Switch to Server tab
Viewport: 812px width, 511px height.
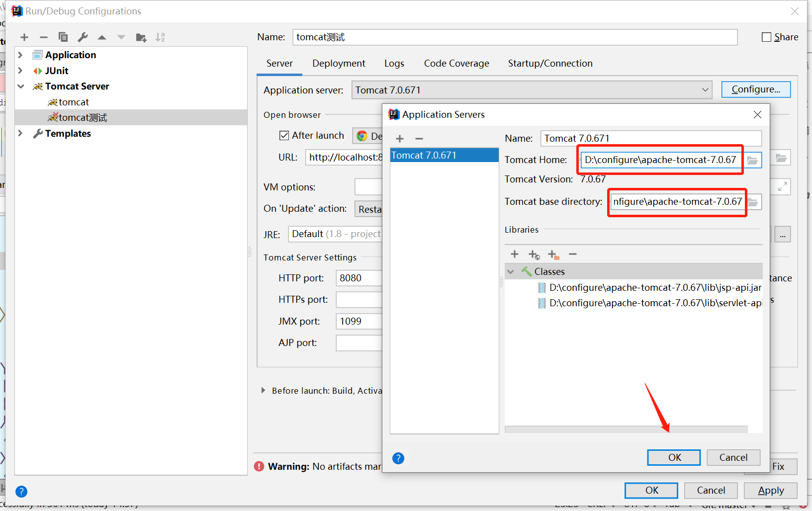[x=279, y=64]
